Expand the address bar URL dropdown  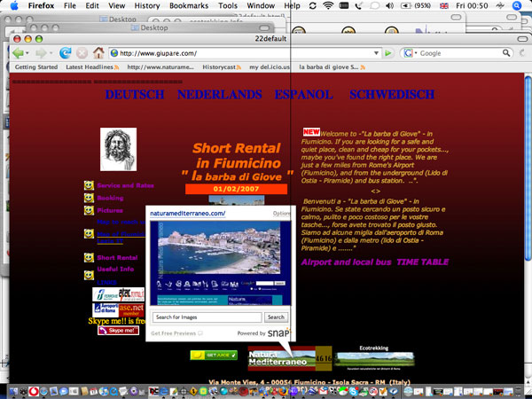coord(376,53)
